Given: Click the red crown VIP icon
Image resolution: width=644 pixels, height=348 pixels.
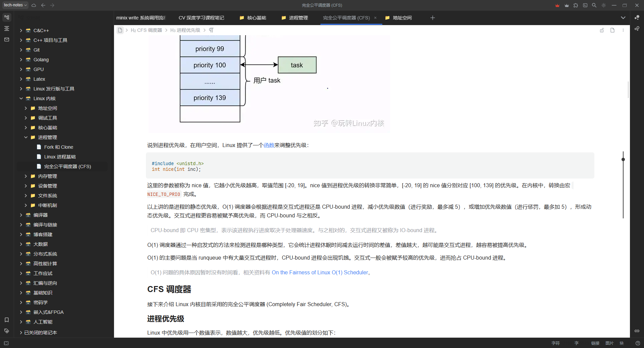Looking at the screenshot, I should click(x=557, y=5).
